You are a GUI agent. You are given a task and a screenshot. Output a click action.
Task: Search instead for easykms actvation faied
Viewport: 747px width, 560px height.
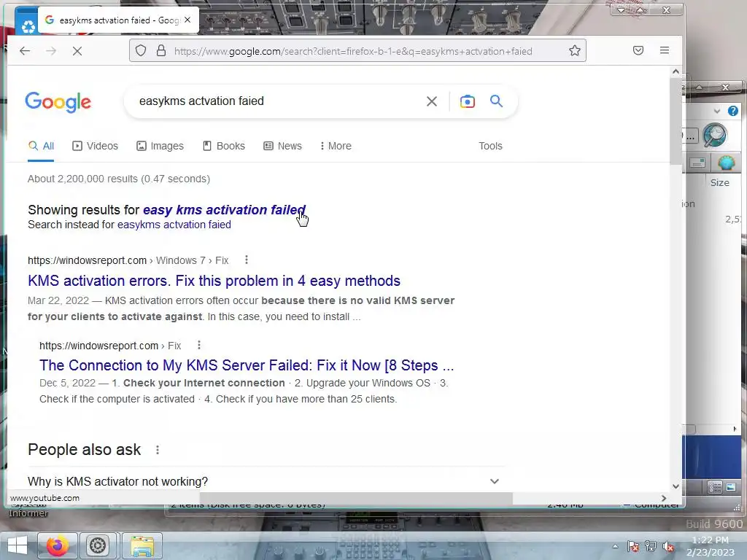point(174,225)
